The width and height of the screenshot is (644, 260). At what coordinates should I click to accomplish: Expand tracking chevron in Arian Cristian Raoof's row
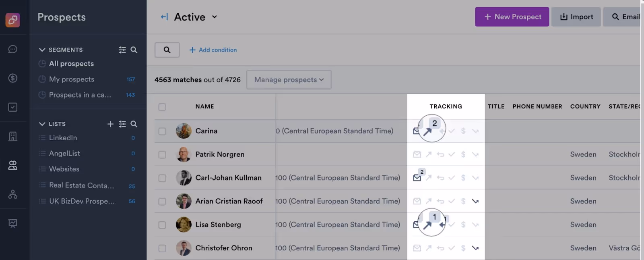(475, 201)
